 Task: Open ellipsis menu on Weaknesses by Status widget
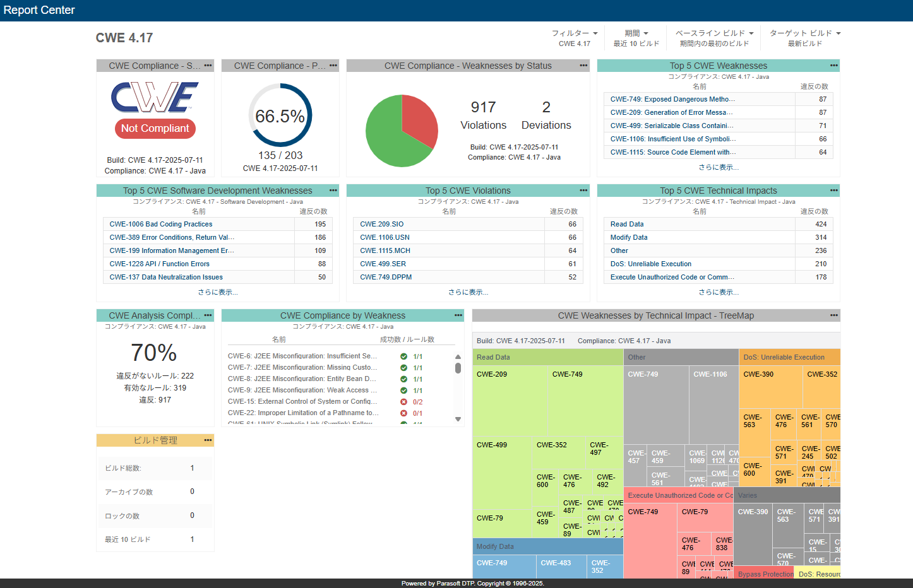tap(583, 66)
